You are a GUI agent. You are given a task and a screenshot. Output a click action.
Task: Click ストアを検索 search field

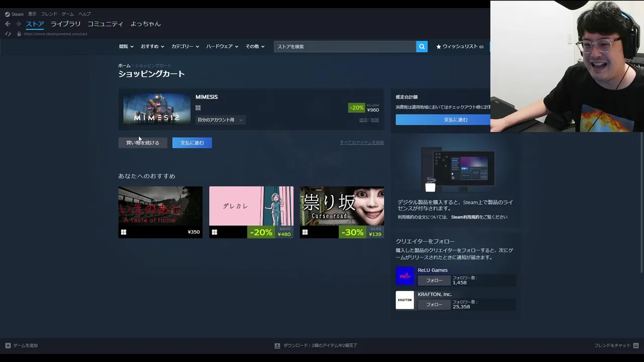tap(345, 46)
